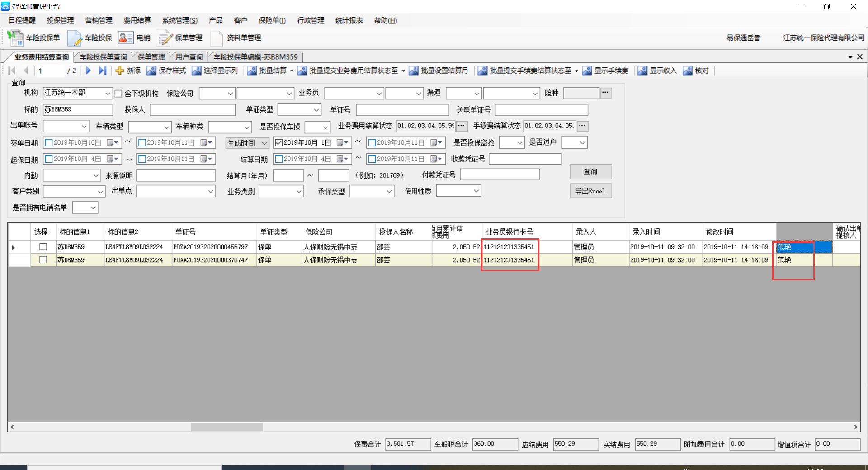Open 资料单管理 from the toolbar
The image size is (868, 470).
tap(217, 38)
